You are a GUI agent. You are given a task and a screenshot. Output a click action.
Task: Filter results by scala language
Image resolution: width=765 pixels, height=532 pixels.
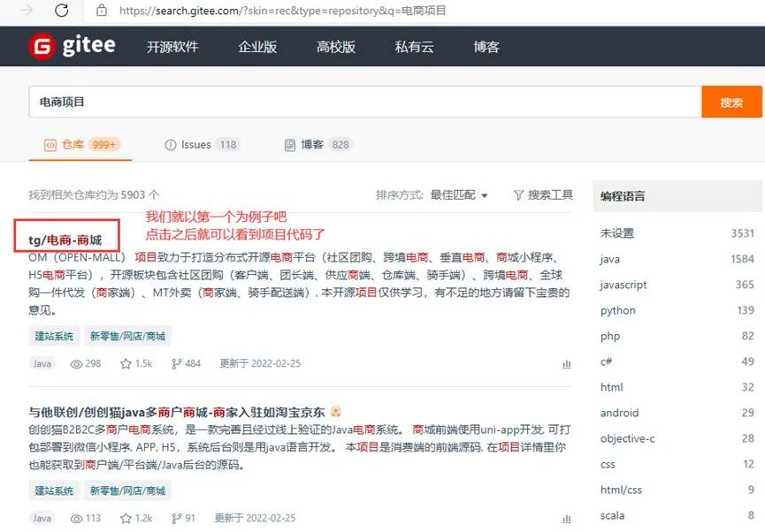[x=677, y=515]
